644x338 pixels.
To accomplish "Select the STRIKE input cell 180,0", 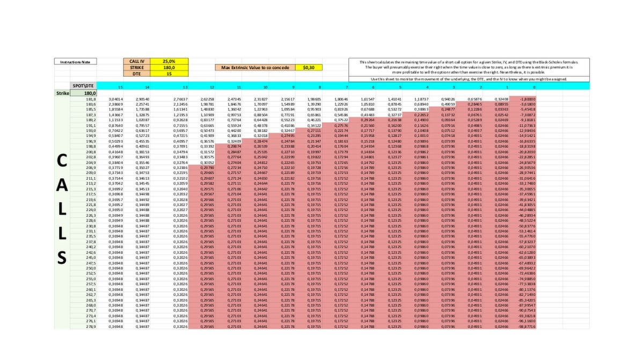I will point(169,68).
